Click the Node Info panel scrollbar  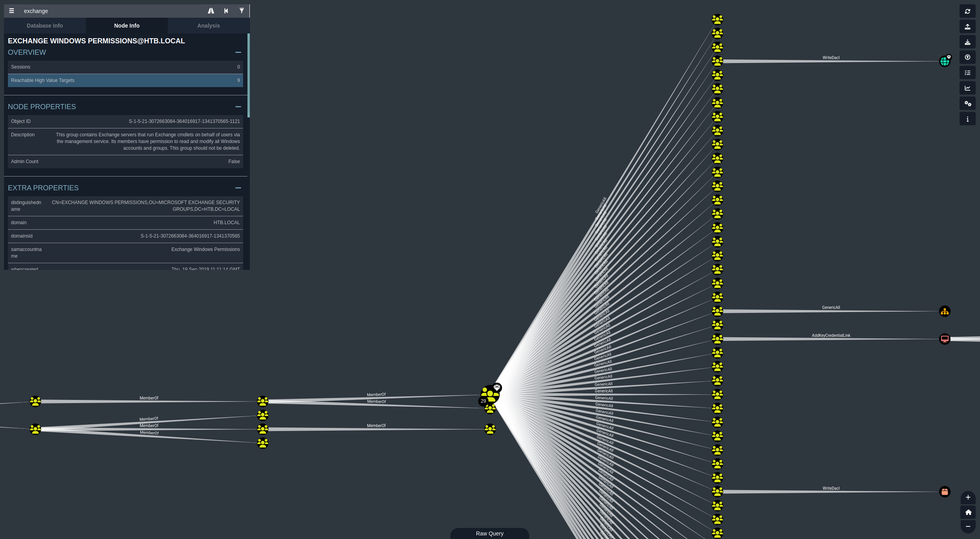[249, 75]
